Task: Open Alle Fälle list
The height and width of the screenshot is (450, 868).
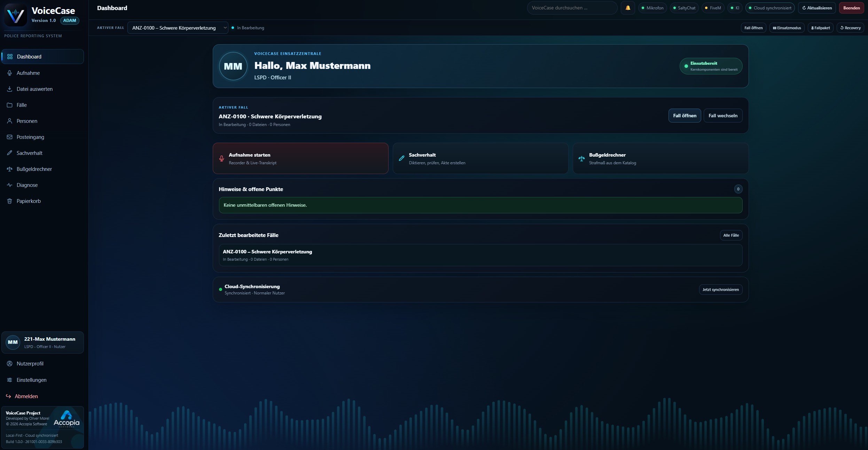Action: (x=731, y=235)
